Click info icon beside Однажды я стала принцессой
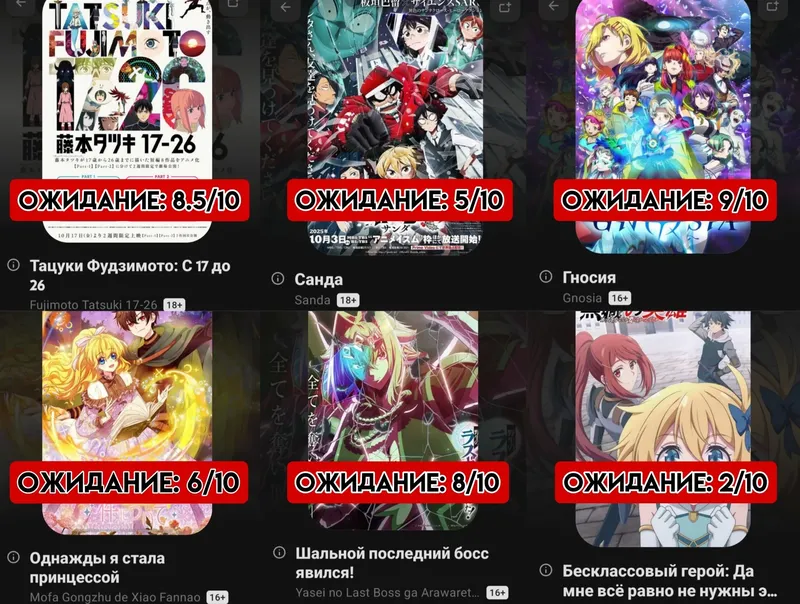 point(14,557)
